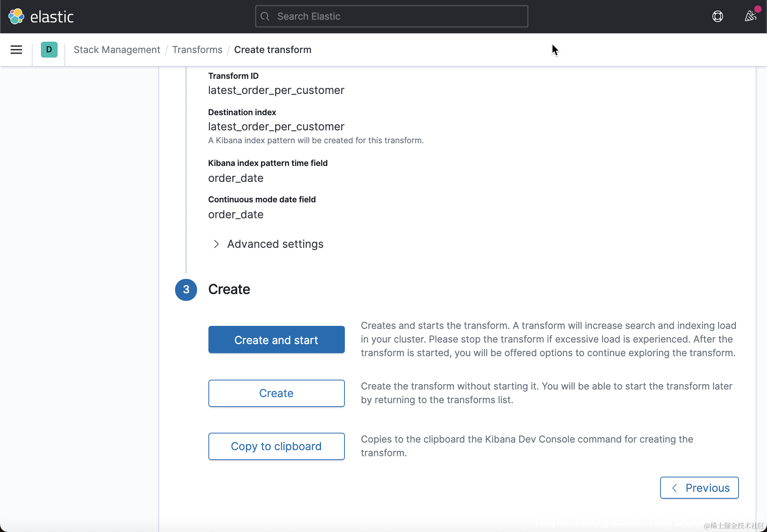Screen dimensions: 767x532
Task: Go to Stack Management breadcrumb
Action: click(x=117, y=50)
